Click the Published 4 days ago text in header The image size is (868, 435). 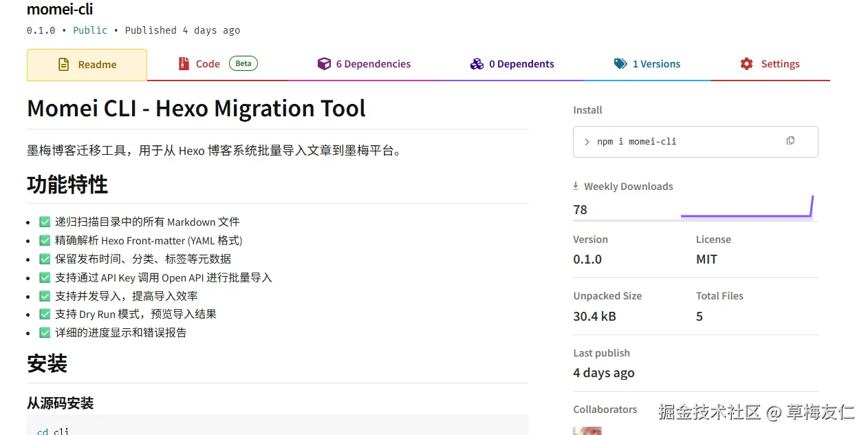tap(182, 30)
